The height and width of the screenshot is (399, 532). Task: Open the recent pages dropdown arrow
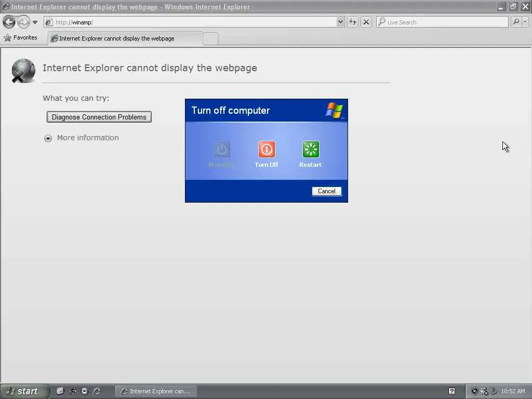pos(35,22)
